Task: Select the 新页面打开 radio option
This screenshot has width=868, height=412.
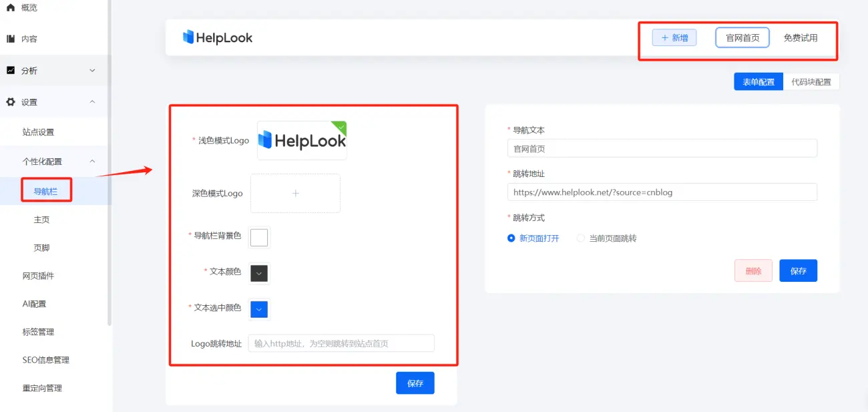Action: (533, 238)
